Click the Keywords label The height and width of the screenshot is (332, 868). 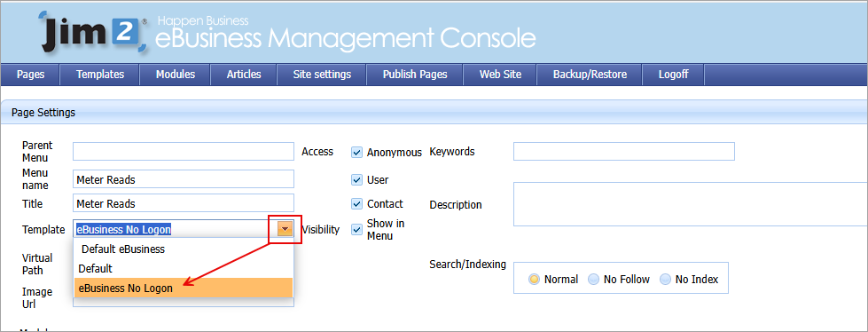[x=452, y=151]
